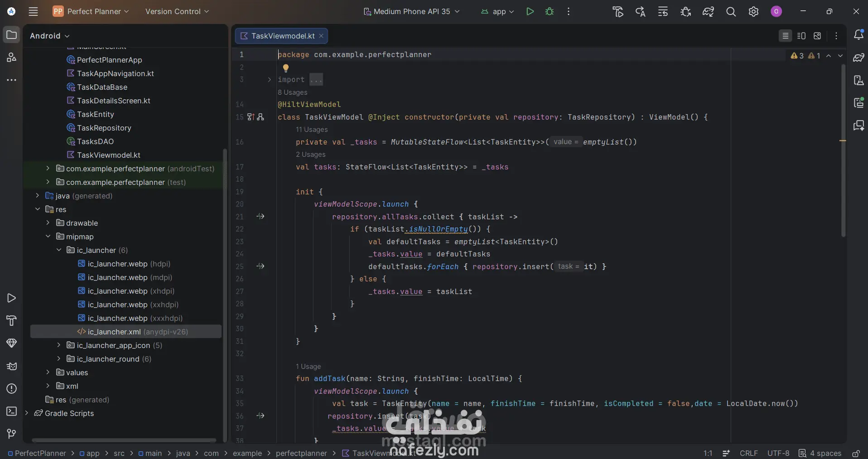This screenshot has width=868, height=459.
Task: Click the 1:1 caret position indicator
Action: tap(708, 453)
